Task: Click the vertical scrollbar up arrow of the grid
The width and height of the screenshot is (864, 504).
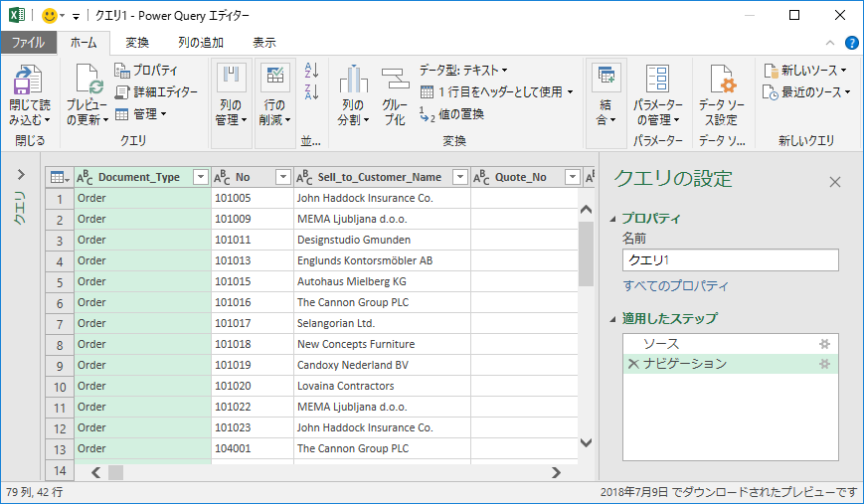Action: (587, 210)
